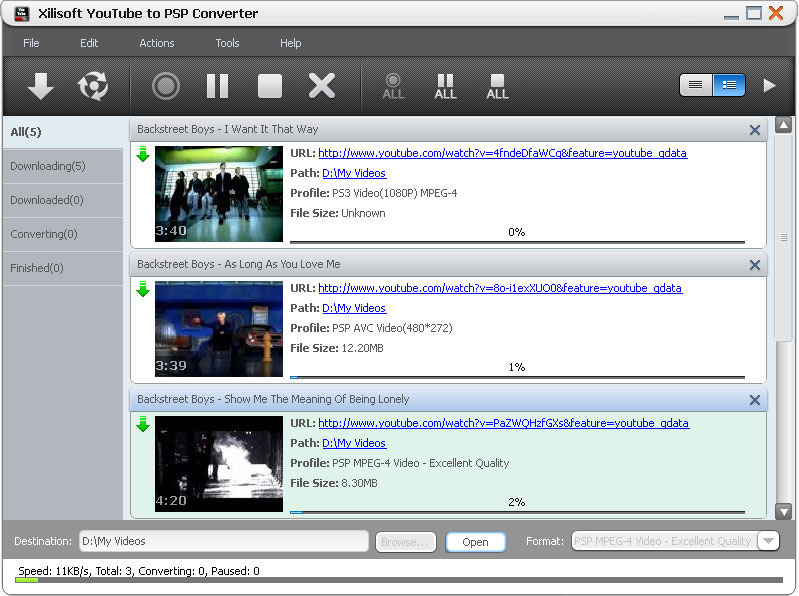This screenshot has height=596, width=799.
Task: Switch to detailed list view mode
Action: [x=728, y=85]
